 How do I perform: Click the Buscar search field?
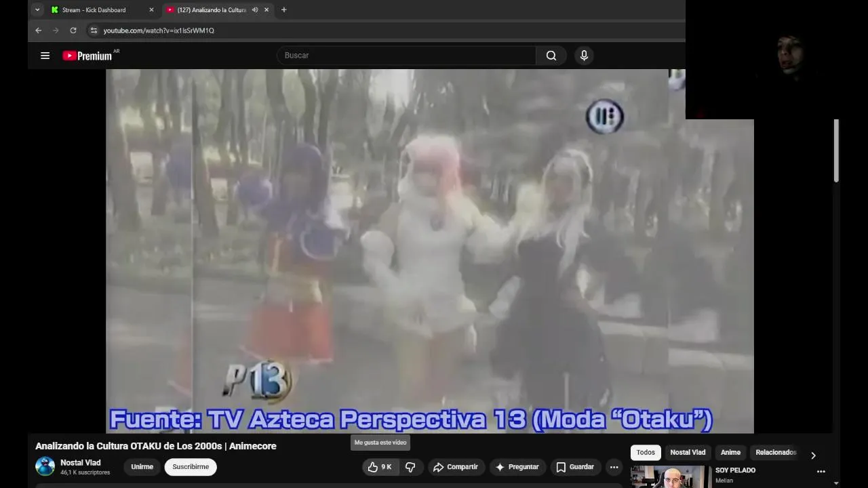[x=406, y=56]
